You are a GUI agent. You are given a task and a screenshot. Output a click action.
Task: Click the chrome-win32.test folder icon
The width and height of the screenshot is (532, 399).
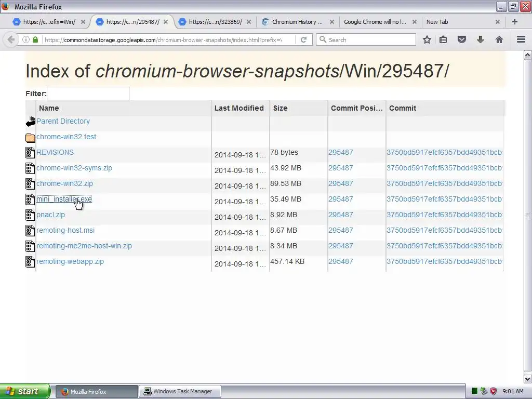(x=31, y=137)
